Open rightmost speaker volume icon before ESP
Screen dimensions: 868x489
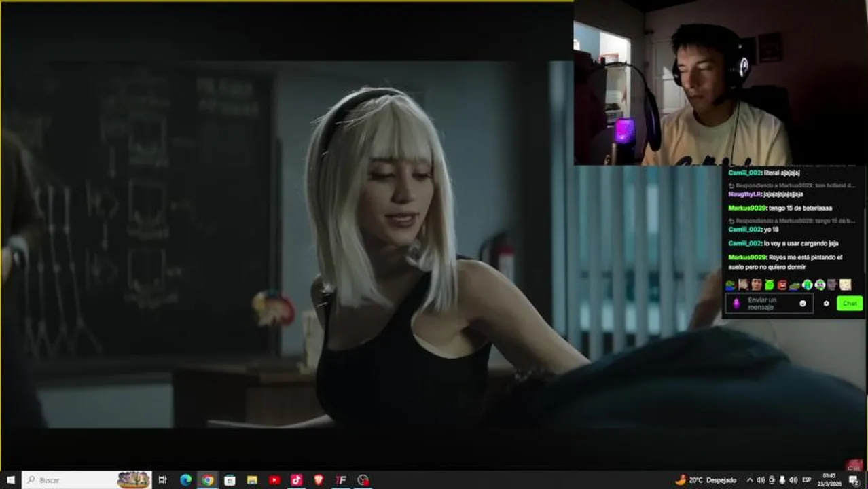pyautogui.click(x=793, y=480)
